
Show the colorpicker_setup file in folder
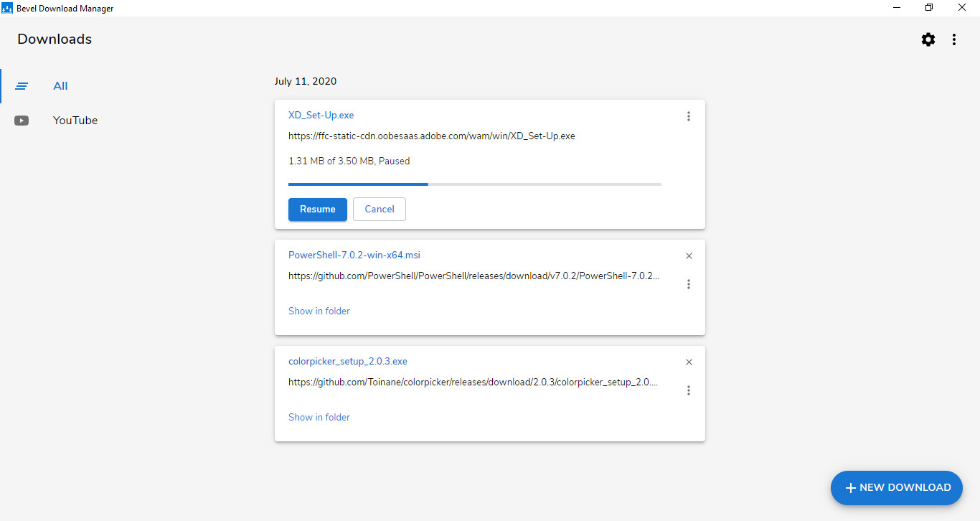tap(319, 417)
